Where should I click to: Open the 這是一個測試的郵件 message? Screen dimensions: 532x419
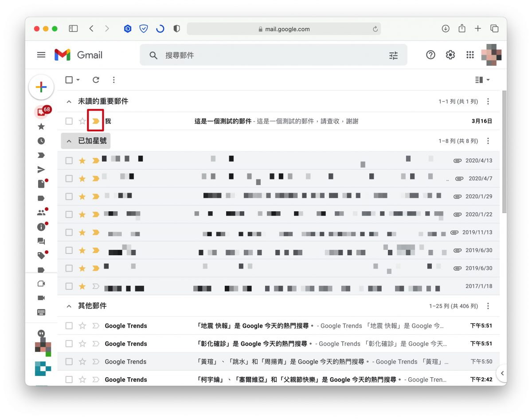click(x=278, y=121)
